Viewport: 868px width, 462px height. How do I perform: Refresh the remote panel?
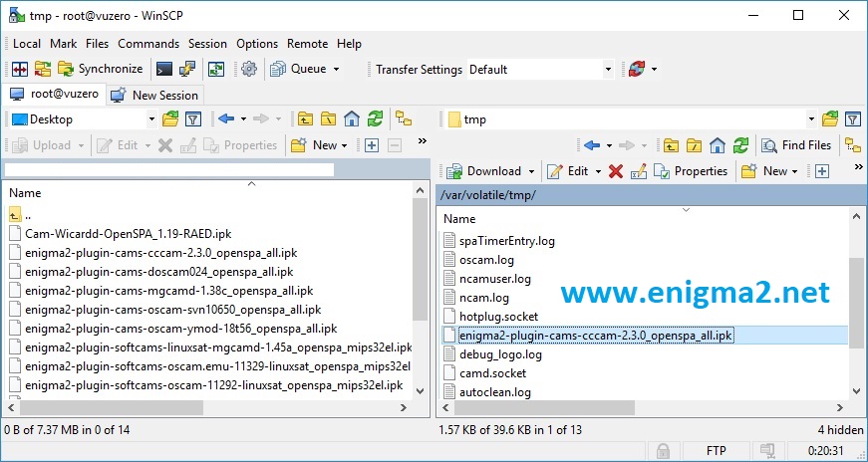tap(740, 145)
